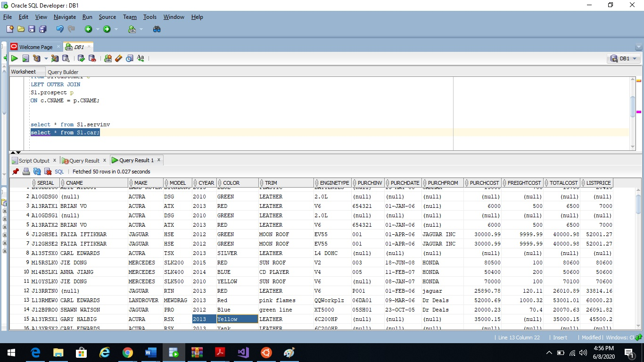This screenshot has width=644, height=362.
Task: Open SQL History with the clock icon
Action: pos(129,58)
